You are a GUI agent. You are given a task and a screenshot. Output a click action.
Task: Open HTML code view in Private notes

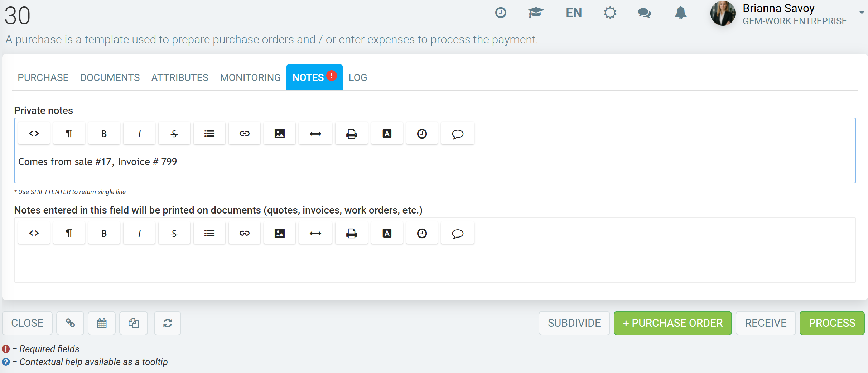[x=34, y=134]
